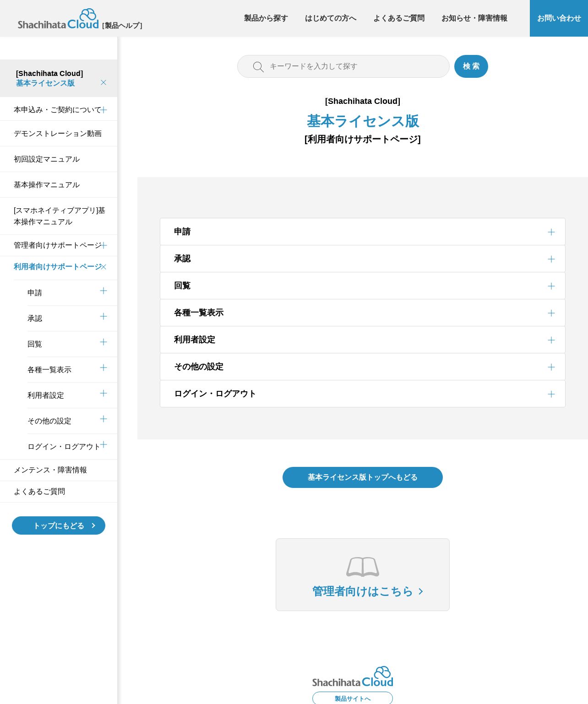Click トップにもどる button in sidebar
This screenshot has height=704, width=588.
tap(59, 525)
